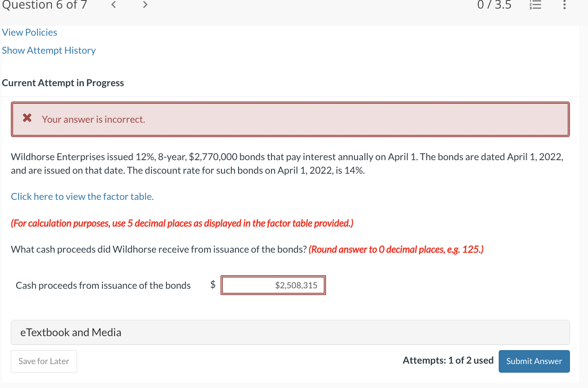Click the left chevron next to Question 6
The width and height of the screenshot is (588, 388).
pos(113,5)
